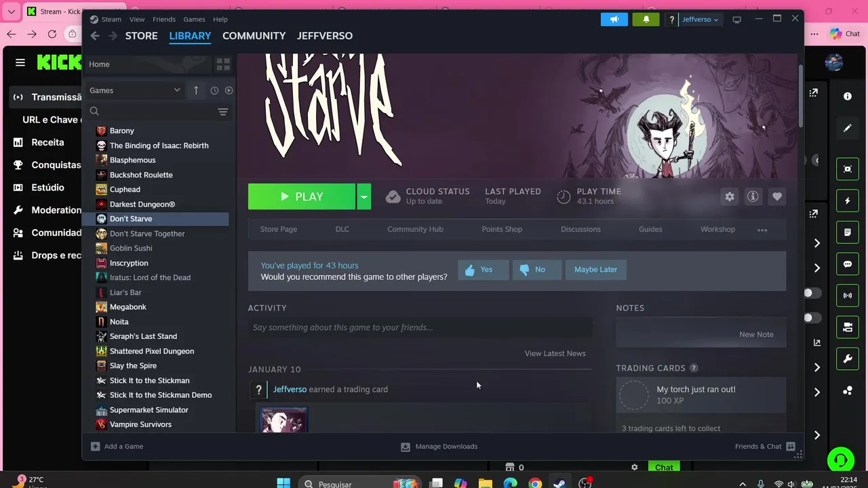This screenshot has height=488, width=868.
Task: Open the Workshop tab
Action: click(717, 229)
